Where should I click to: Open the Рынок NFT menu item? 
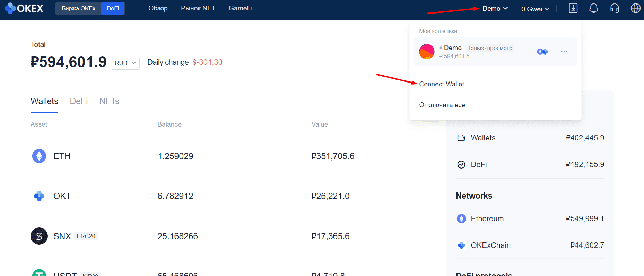[198, 8]
